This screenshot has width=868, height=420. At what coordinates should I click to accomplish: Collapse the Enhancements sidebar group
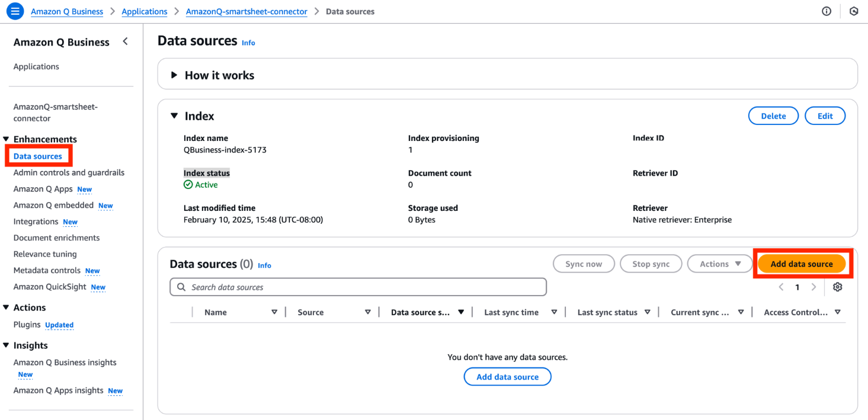[x=7, y=139]
